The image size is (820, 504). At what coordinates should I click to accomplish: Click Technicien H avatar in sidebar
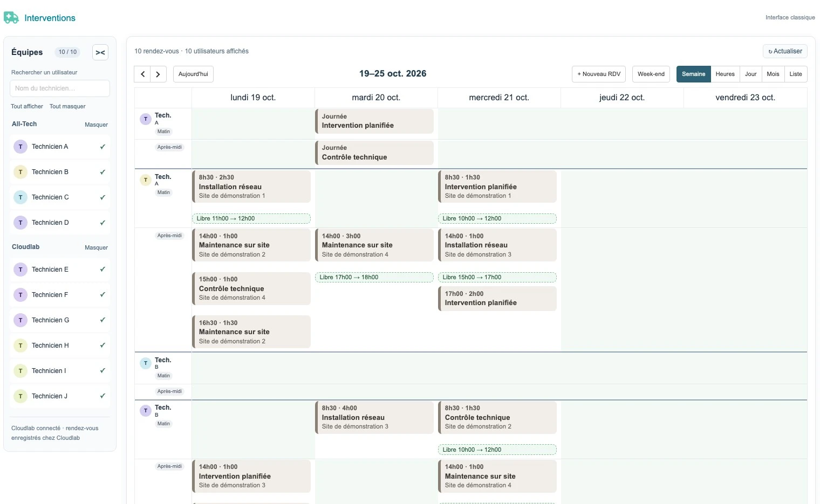pos(20,346)
